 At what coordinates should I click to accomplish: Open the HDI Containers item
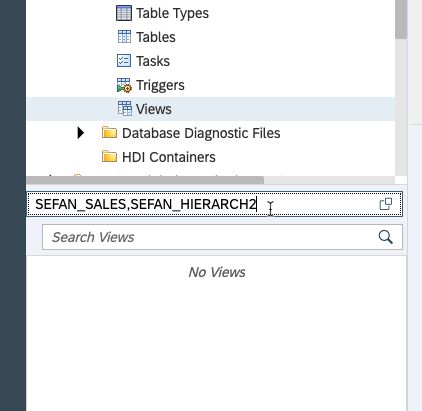tap(169, 157)
